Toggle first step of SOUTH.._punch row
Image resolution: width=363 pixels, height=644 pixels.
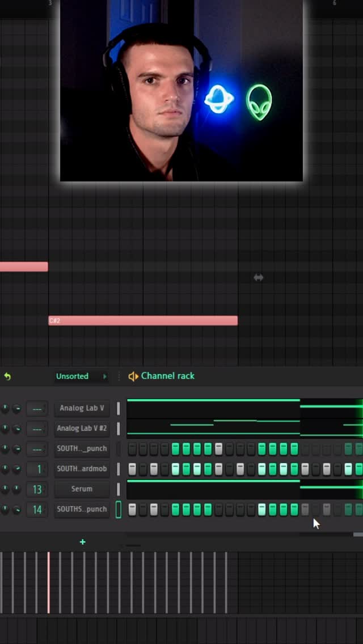pos(132,449)
